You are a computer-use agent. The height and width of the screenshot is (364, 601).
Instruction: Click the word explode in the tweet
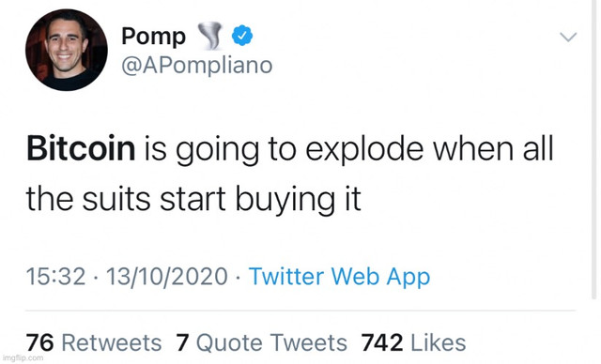coord(364,151)
